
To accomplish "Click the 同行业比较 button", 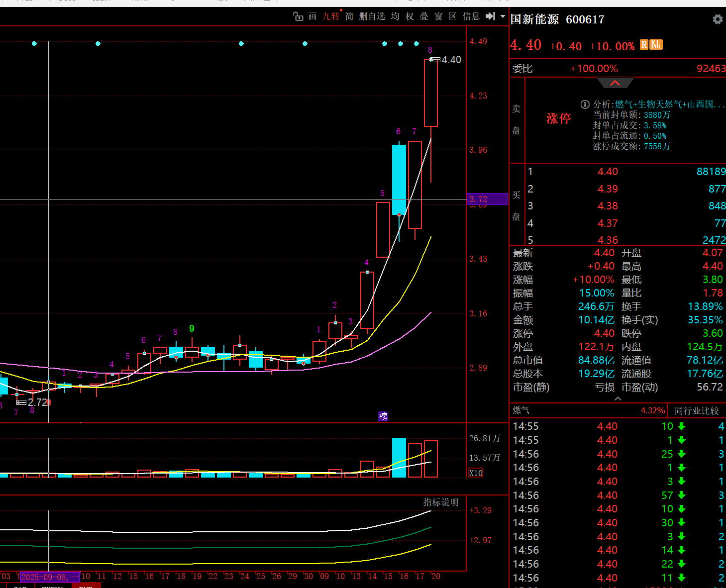I will coord(697,410).
